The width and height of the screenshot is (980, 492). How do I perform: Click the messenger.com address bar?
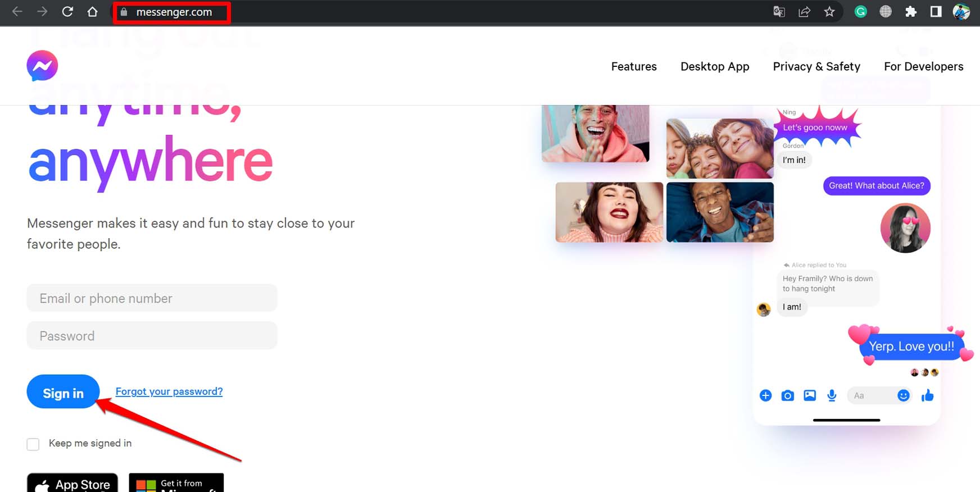(x=174, y=12)
